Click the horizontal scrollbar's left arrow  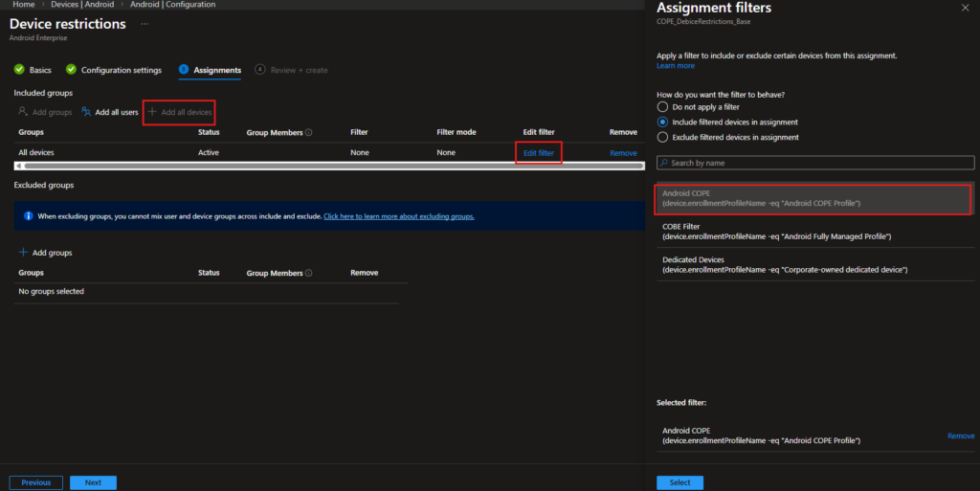[x=18, y=166]
